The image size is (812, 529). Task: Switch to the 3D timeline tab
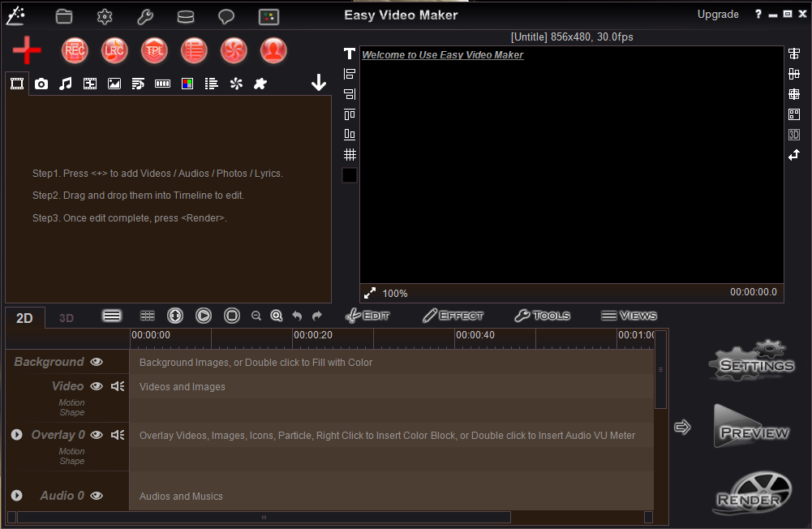pos(67,318)
